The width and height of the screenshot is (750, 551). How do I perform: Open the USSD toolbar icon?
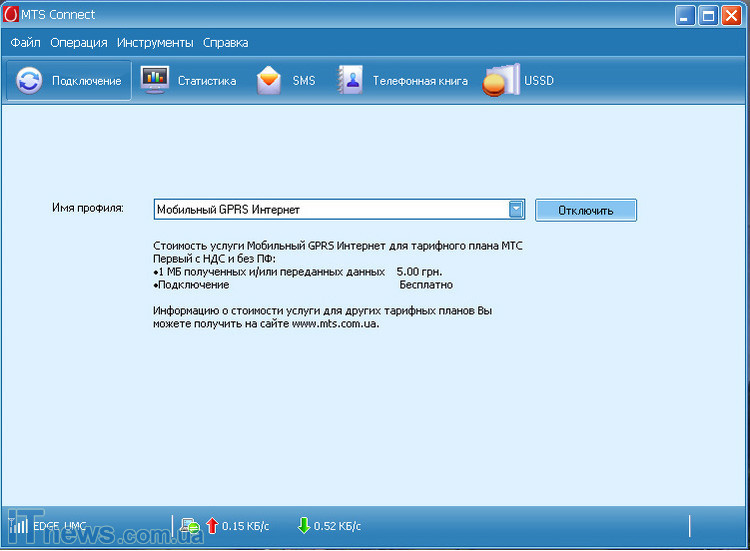(501, 81)
